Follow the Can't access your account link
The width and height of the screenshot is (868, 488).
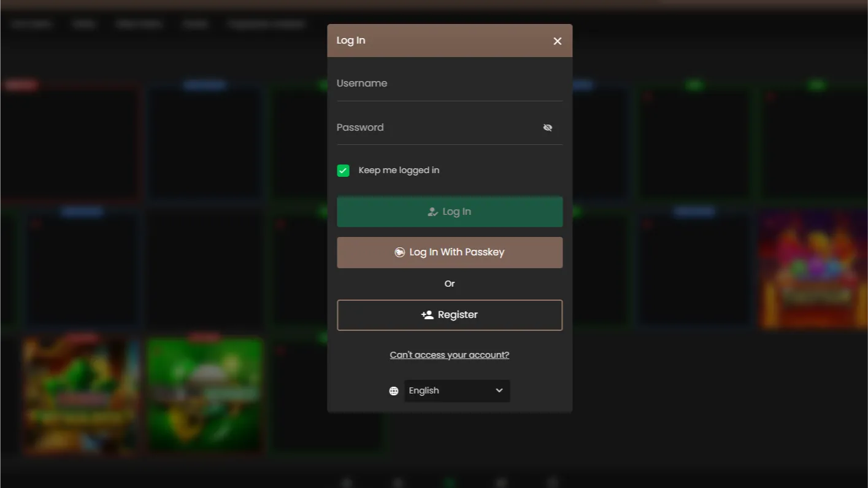point(450,355)
